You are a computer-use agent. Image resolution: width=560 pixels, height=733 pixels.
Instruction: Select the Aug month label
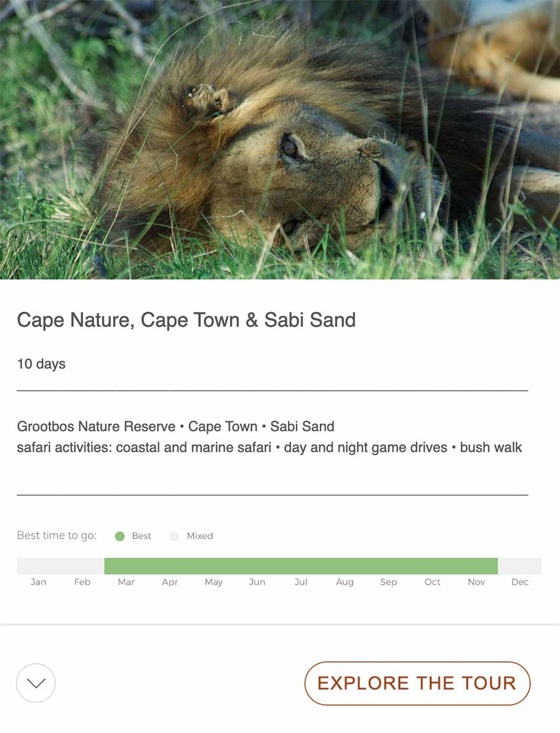click(345, 582)
